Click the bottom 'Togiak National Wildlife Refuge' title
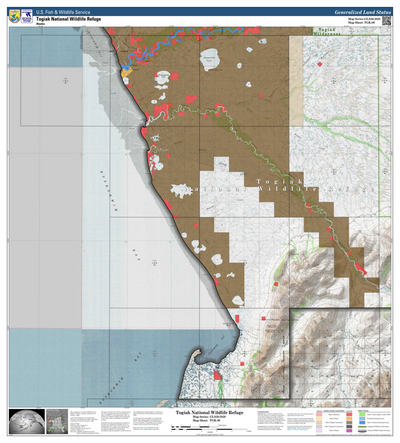400x443 pixels. [209, 413]
